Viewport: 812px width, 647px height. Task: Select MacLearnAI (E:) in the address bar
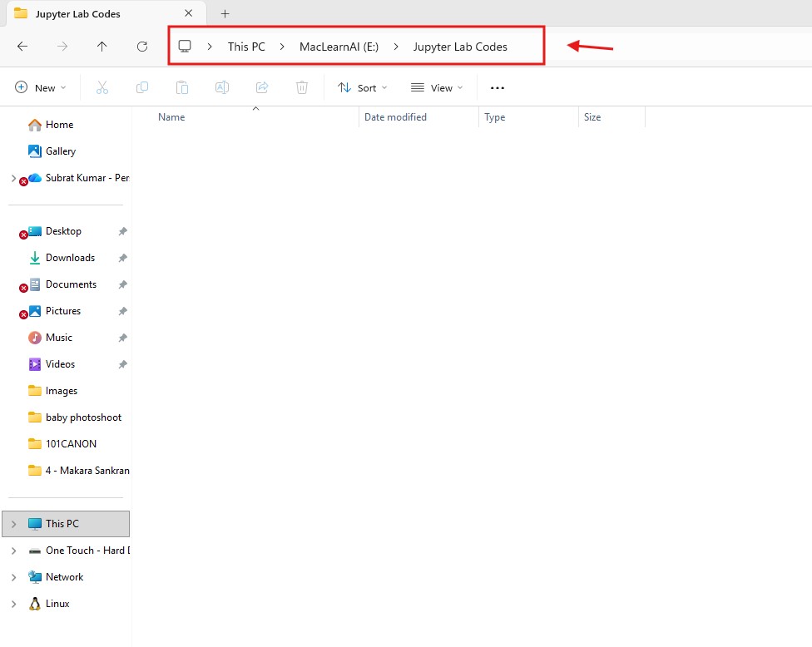339,47
